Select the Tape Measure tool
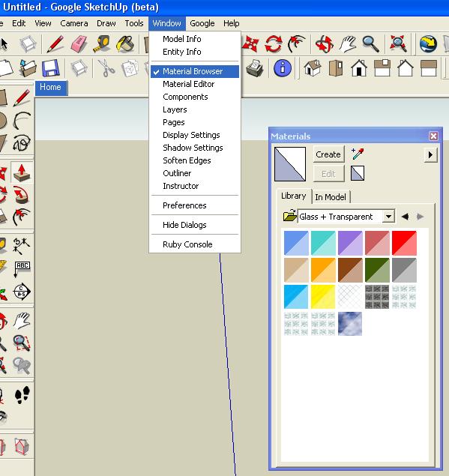 point(102,44)
